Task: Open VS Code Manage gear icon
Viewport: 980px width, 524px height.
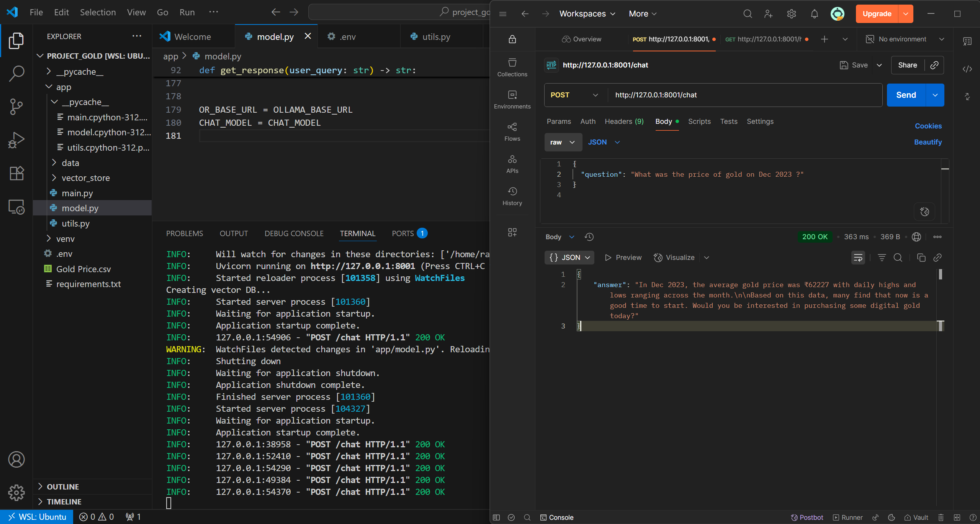Action: 16,493
